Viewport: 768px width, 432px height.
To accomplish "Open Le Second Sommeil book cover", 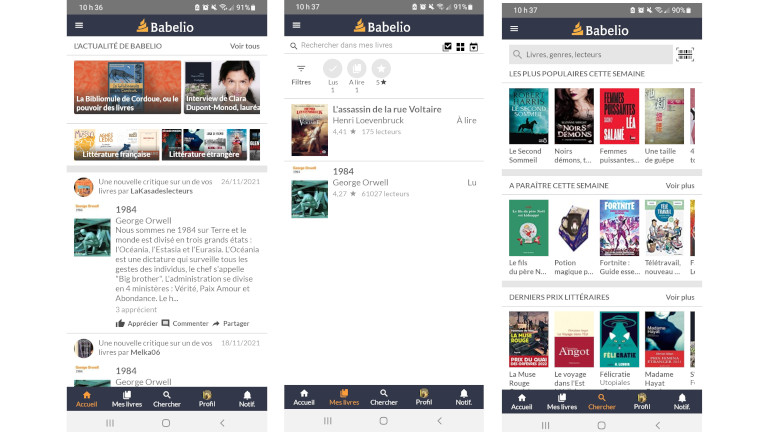I will coord(528,116).
